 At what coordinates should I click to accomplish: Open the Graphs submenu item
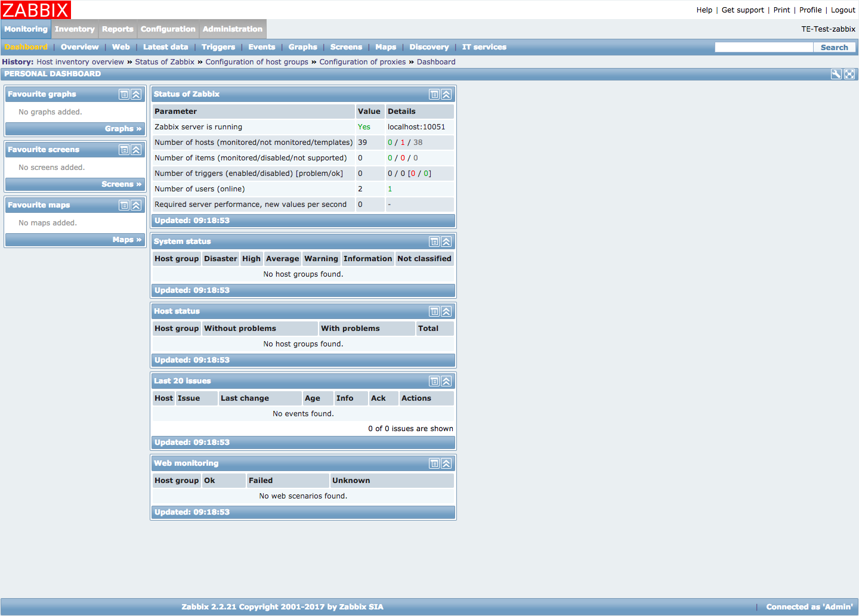coord(303,47)
